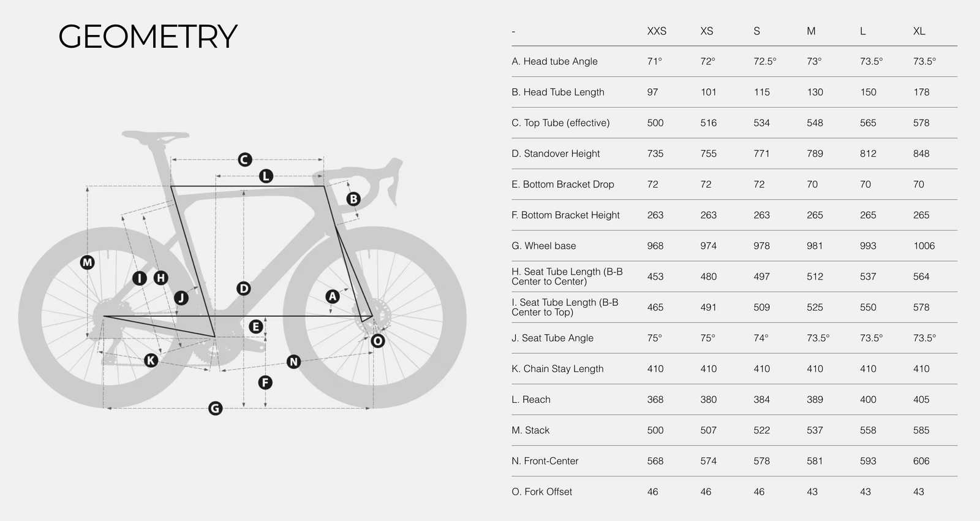Click the bicycle saddle in the diagram
Screen dimensions: 980x521
click(156, 135)
